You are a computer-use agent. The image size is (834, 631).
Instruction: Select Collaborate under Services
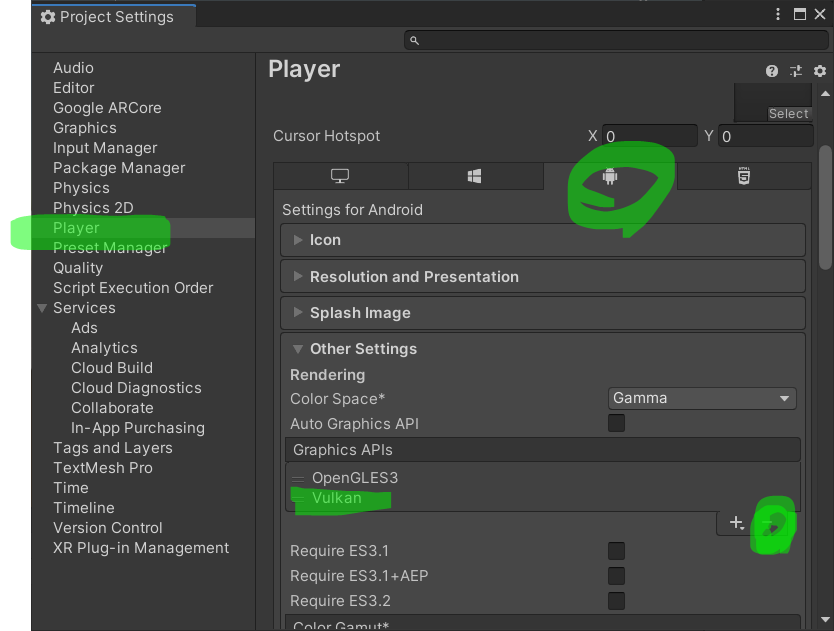(x=112, y=408)
